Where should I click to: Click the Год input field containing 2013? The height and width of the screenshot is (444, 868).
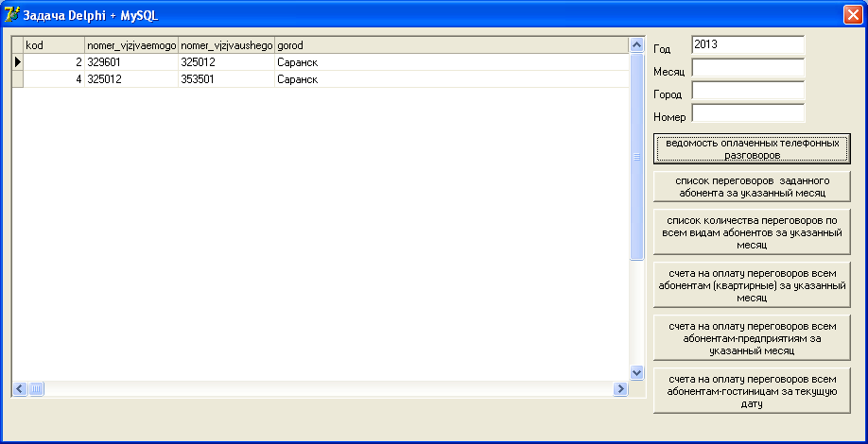[x=748, y=45]
